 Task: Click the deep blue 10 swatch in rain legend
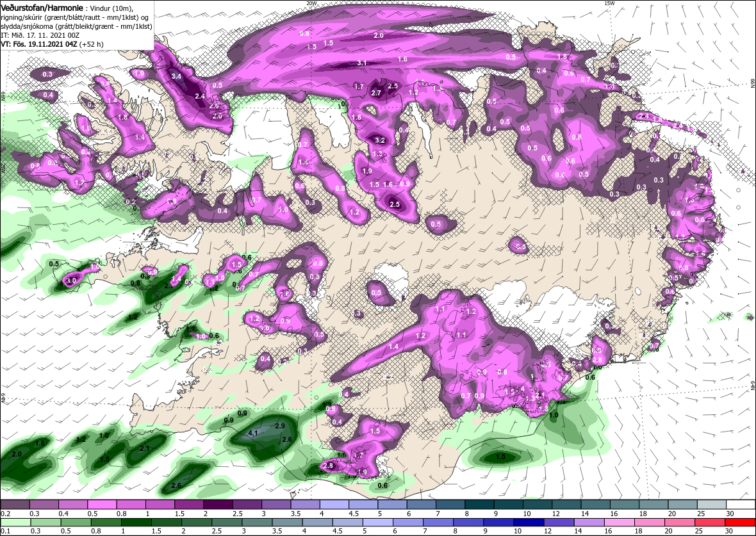coord(529,523)
